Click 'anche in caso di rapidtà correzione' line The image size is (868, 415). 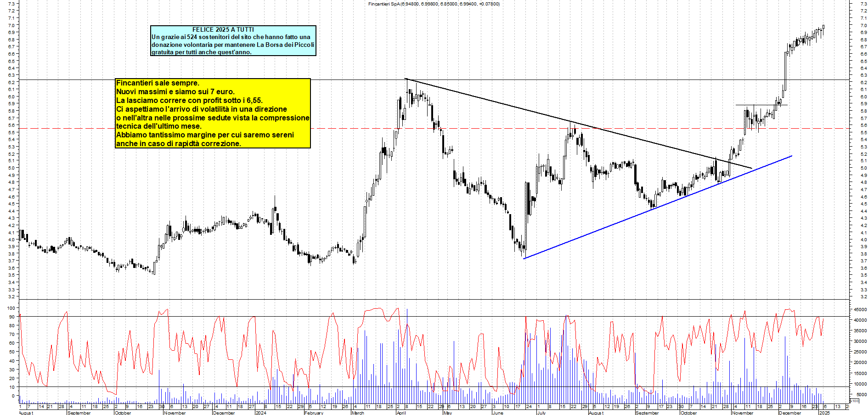179,144
